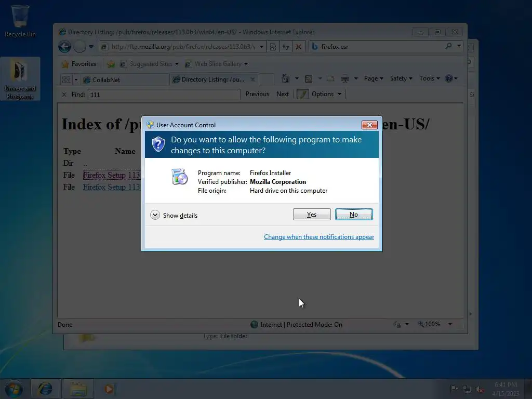Open Change when these notifications appear link
This screenshot has width=532, height=399.
point(319,237)
